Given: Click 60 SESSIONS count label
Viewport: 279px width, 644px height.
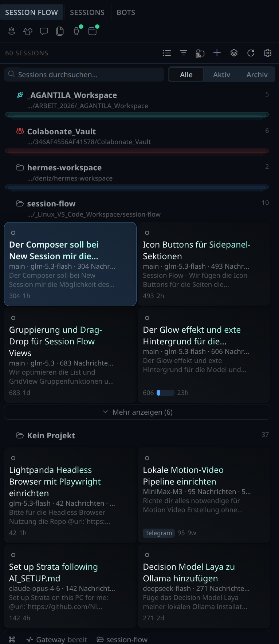Looking at the screenshot, I should coord(27,53).
